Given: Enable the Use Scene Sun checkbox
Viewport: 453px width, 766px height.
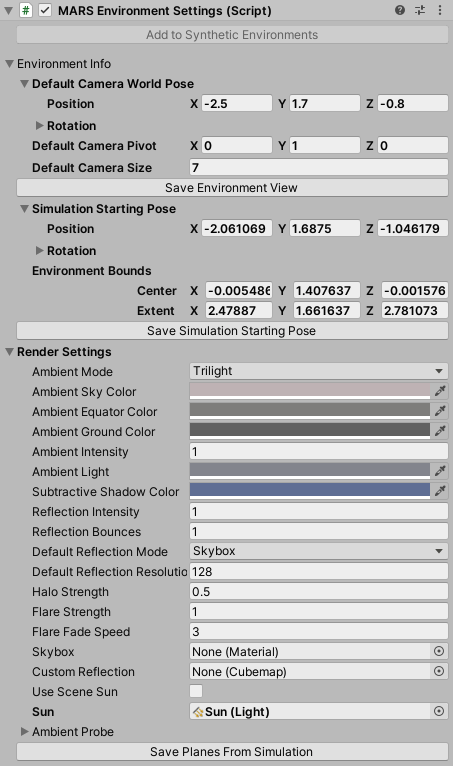Looking at the screenshot, I should point(196,691).
